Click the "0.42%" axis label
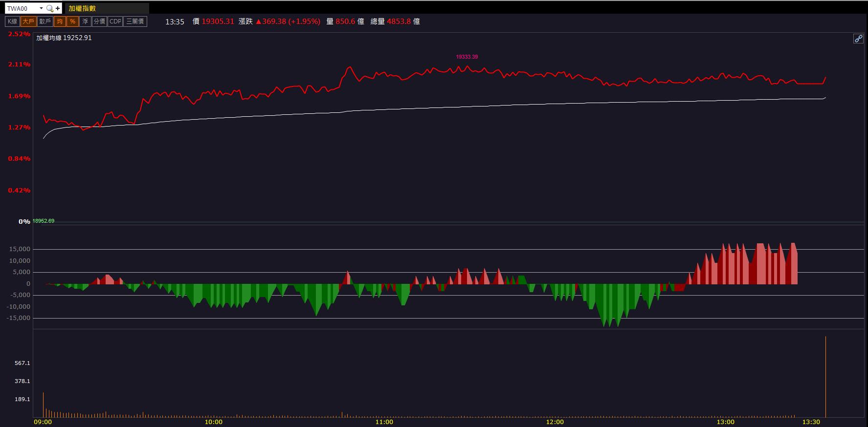Image resolution: width=868 pixels, height=427 pixels. click(19, 191)
